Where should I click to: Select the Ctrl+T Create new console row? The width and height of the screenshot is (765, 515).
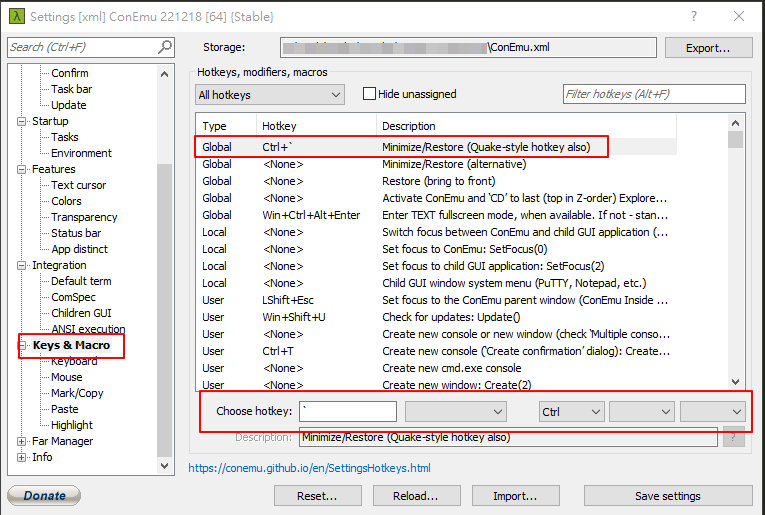pyautogui.click(x=436, y=351)
